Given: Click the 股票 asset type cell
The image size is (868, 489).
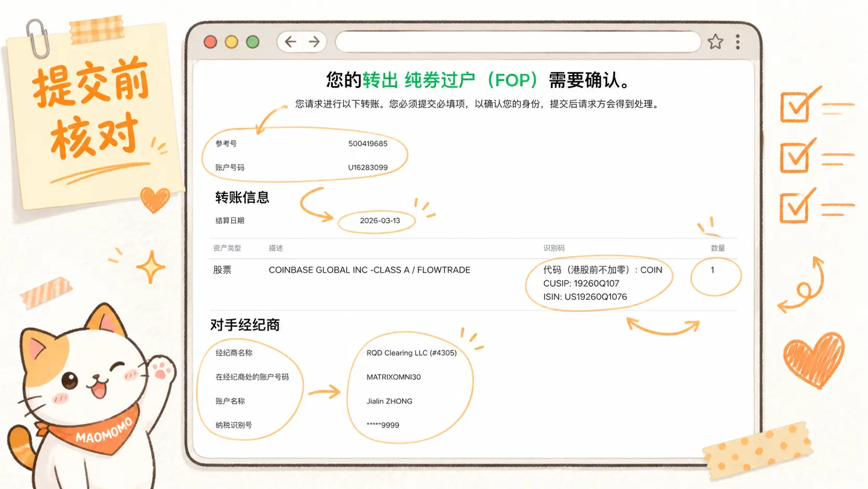Looking at the screenshot, I should click(222, 270).
